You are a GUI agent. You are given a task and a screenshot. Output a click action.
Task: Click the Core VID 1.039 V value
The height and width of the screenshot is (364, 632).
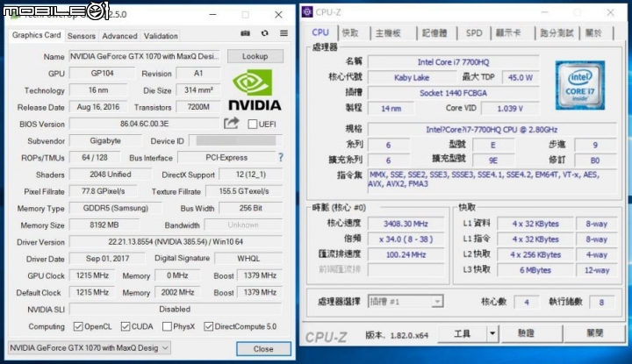click(510, 108)
